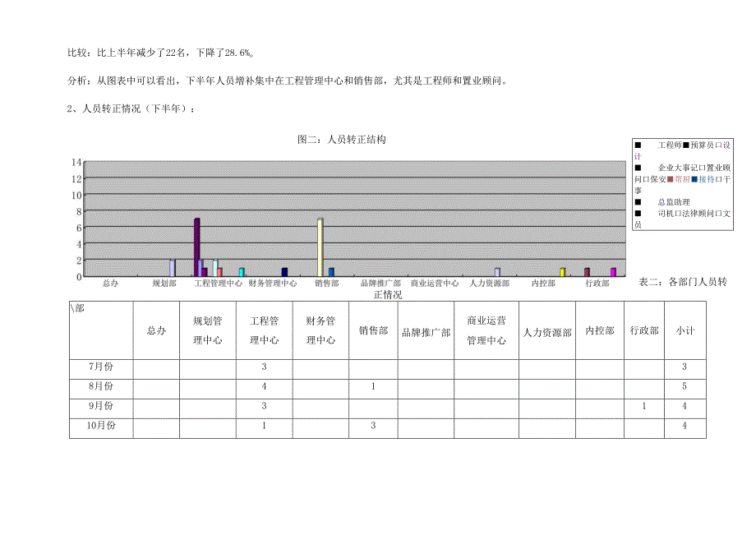This screenshot has width=756, height=535.
Task: Click blue legend swatch before '接待'
Action: [694, 179]
